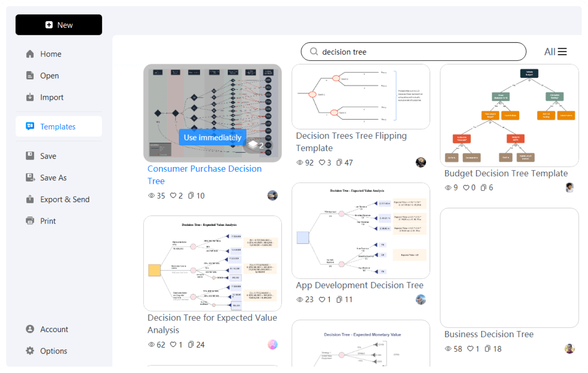Open the Decision Tree for Expected Value Analysis thumbnail
The image size is (588, 373).
click(x=212, y=263)
